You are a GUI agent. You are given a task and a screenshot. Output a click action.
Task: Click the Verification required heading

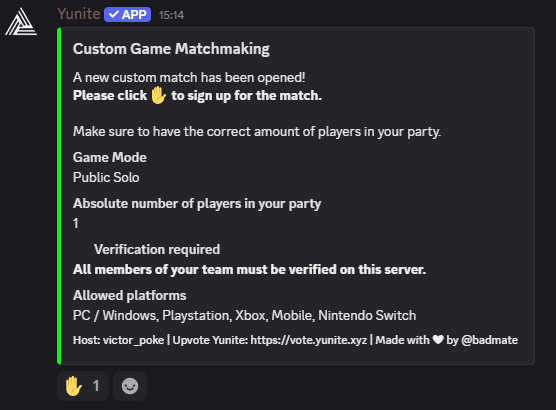tap(157, 249)
